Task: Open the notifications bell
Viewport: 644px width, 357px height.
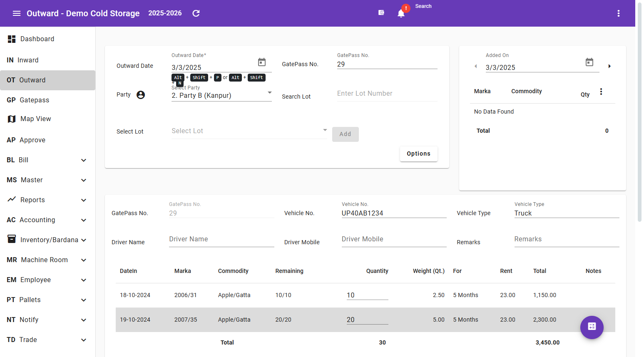Action: (x=401, y=13)
